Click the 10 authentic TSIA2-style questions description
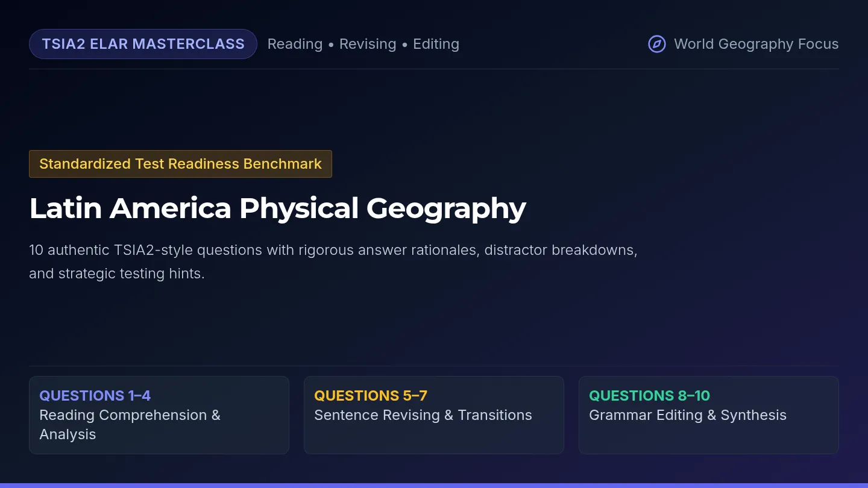This screenshot has height=488, width=868. click(x=333, y=261)
